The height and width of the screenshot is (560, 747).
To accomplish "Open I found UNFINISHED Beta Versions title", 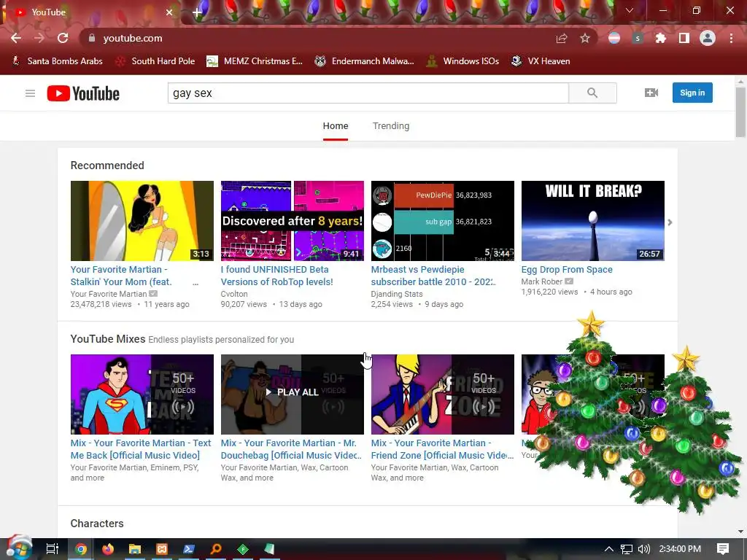I will coord(276,276).
